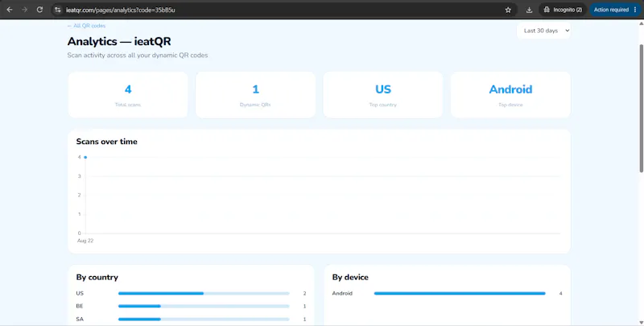Click the browser forward arrow
Screen dimensions: 644x326
[25, 10]
